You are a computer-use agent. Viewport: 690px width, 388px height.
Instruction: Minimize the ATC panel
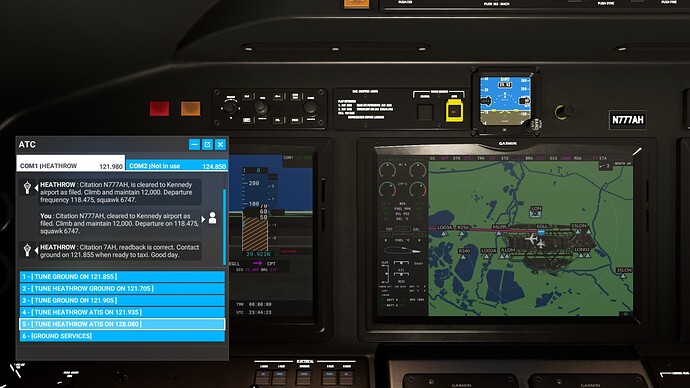pos(194,144)
